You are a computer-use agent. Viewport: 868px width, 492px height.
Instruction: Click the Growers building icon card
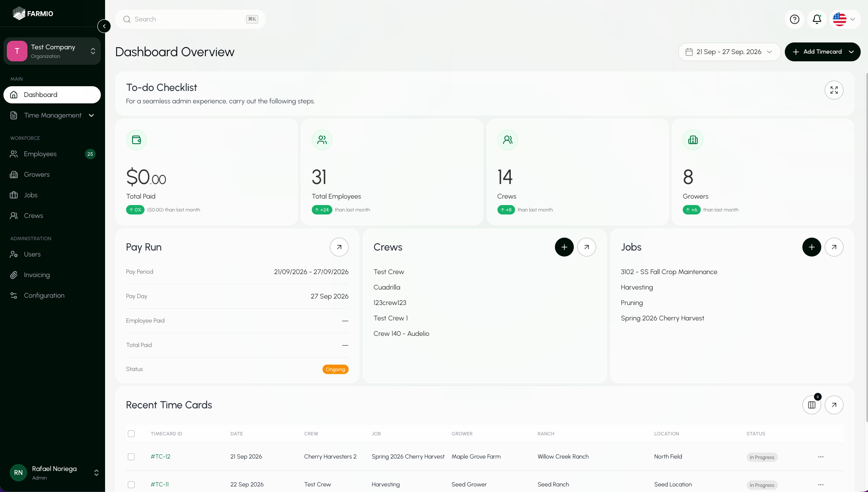pos(693,140)
